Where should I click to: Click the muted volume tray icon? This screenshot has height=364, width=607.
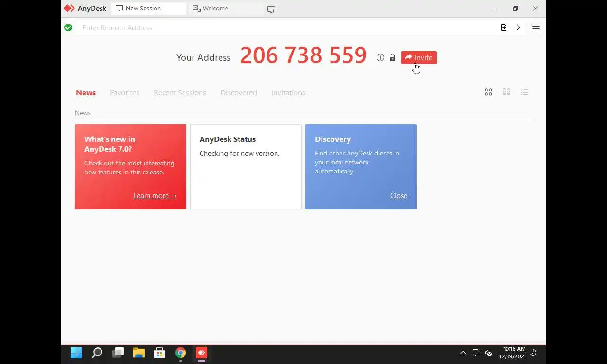point(488,353)
